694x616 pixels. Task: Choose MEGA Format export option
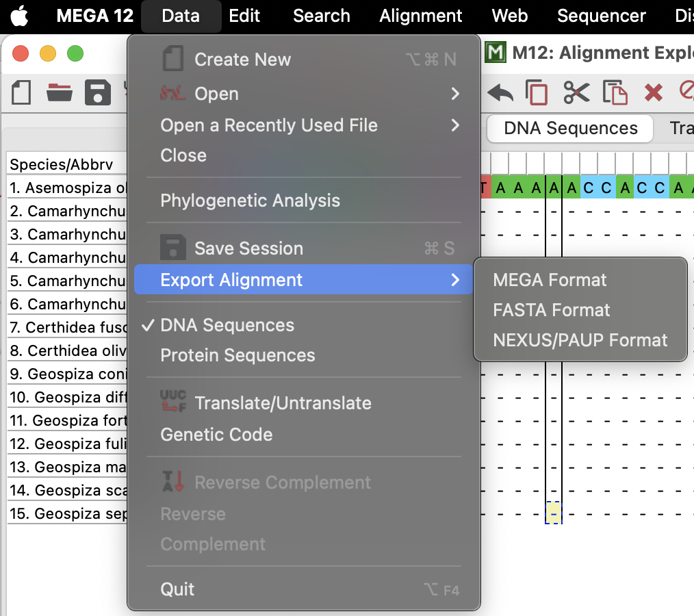(x=550, y=280)
